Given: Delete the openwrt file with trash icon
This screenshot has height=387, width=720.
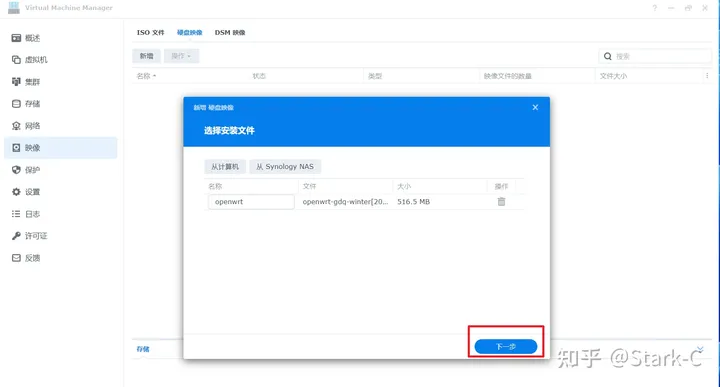Looking at the screenshot, I should pos(501,202).
